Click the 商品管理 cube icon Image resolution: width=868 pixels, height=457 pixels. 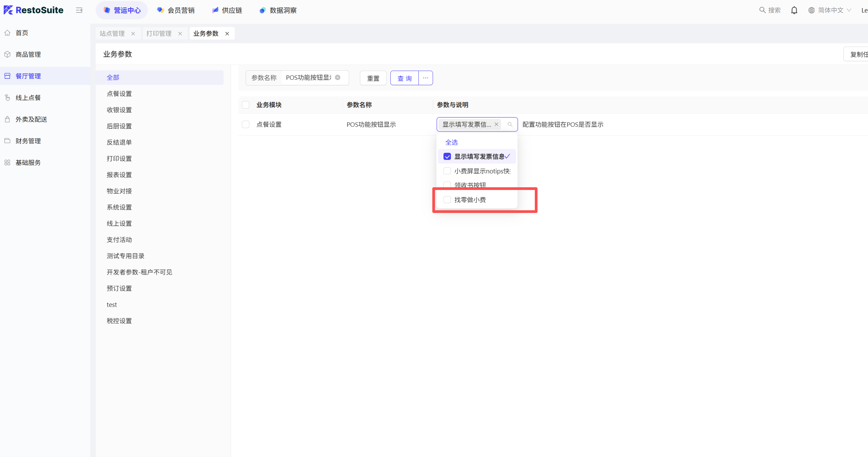pyautogui.click(x=7, y=54)
